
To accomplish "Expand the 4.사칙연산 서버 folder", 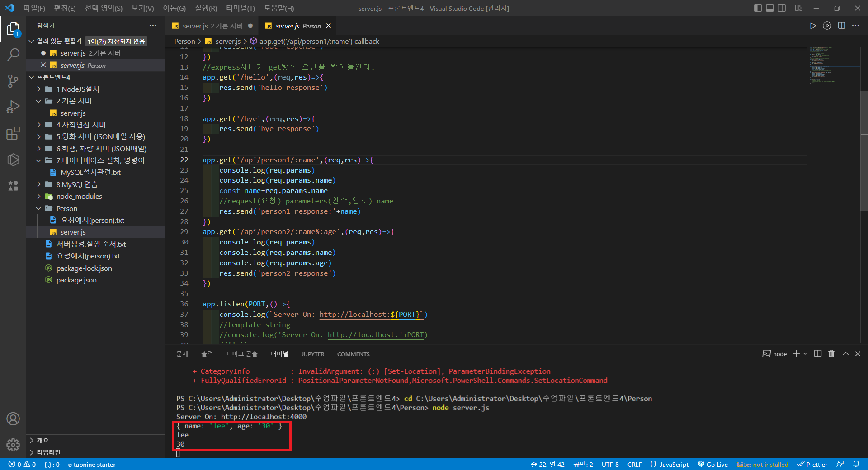I will coord(39,125).
